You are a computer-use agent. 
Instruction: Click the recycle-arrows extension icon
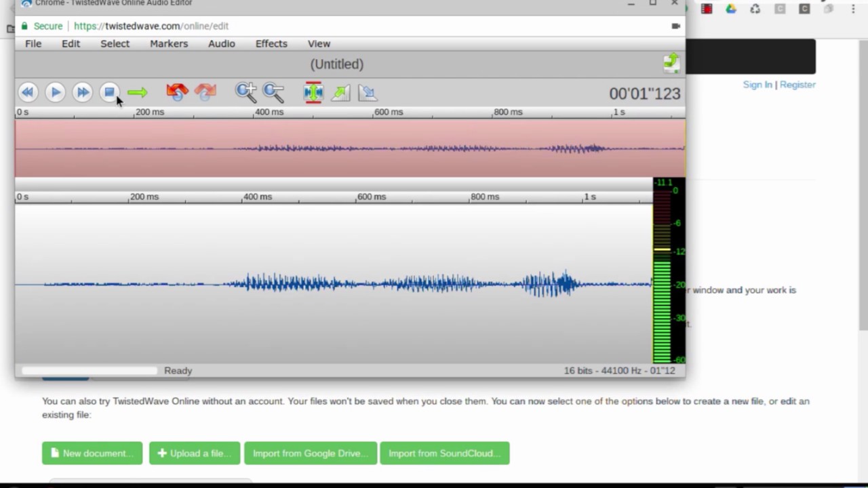point(755,9)
